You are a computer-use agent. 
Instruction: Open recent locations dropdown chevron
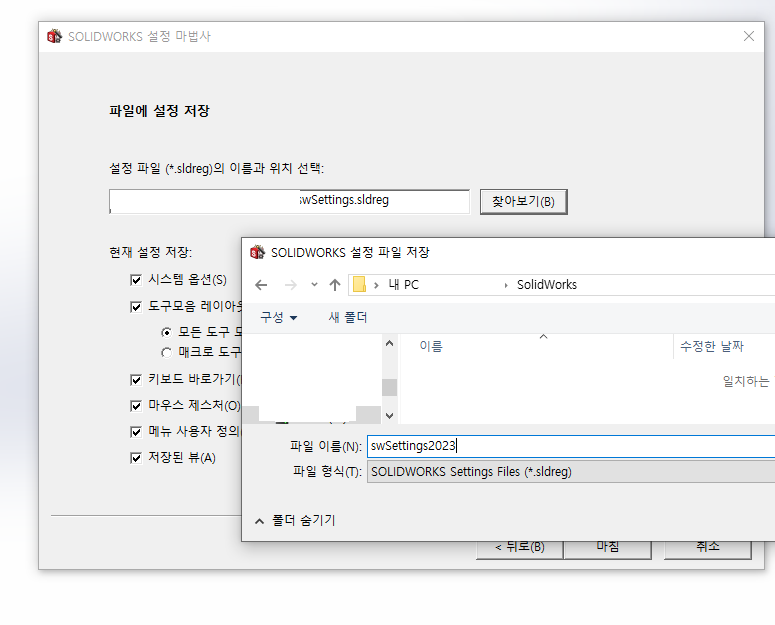point(314,285)
